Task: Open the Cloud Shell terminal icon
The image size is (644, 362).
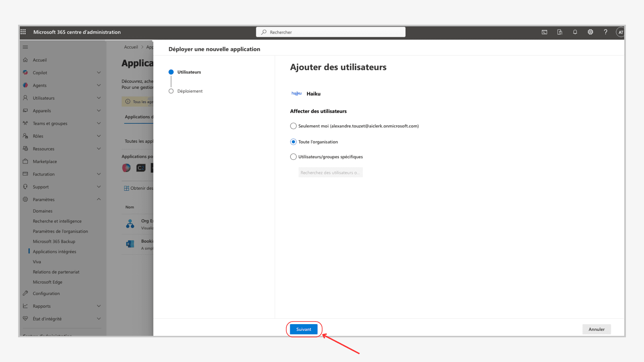Action: point(544,32)
